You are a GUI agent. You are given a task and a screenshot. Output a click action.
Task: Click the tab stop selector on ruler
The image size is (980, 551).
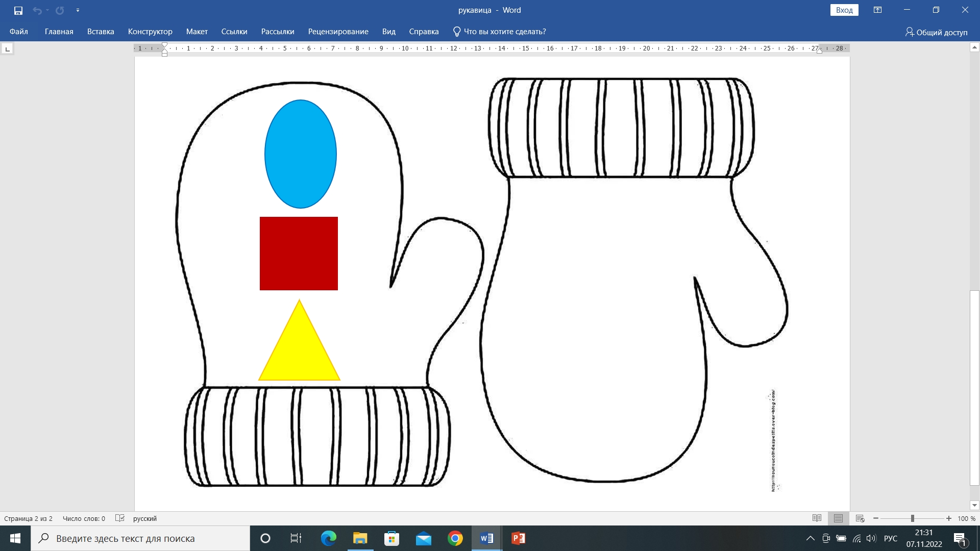pos(7,49)
